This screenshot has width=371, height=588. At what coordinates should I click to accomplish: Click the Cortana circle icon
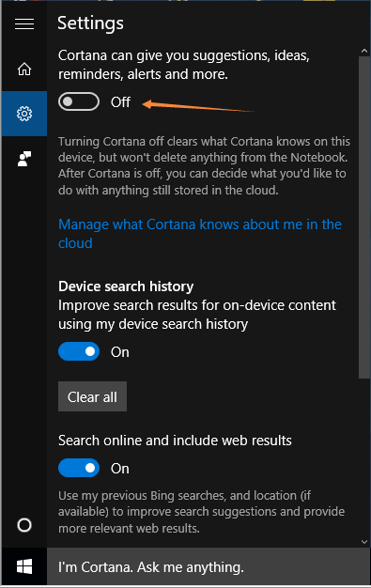tap(24, 525)
